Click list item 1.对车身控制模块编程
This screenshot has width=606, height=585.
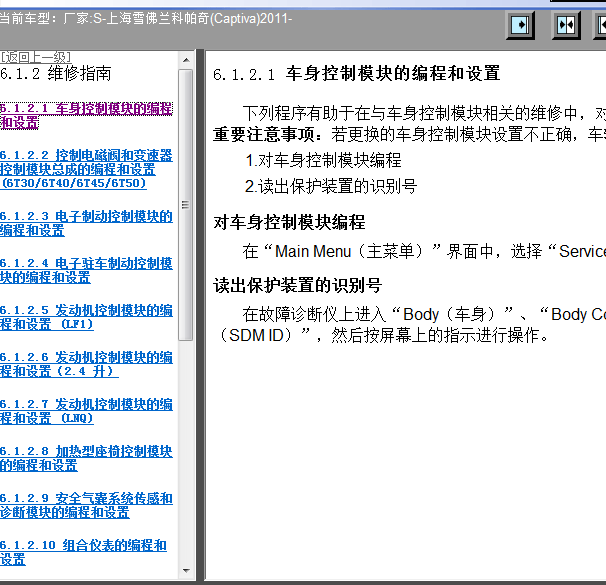click(x=323, y=160)
